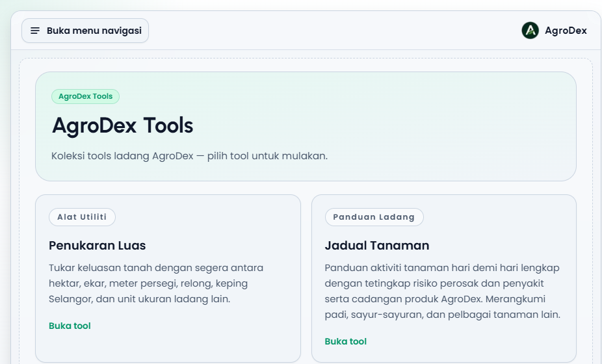Click the Penukaran Luas description text

[156, 283]
